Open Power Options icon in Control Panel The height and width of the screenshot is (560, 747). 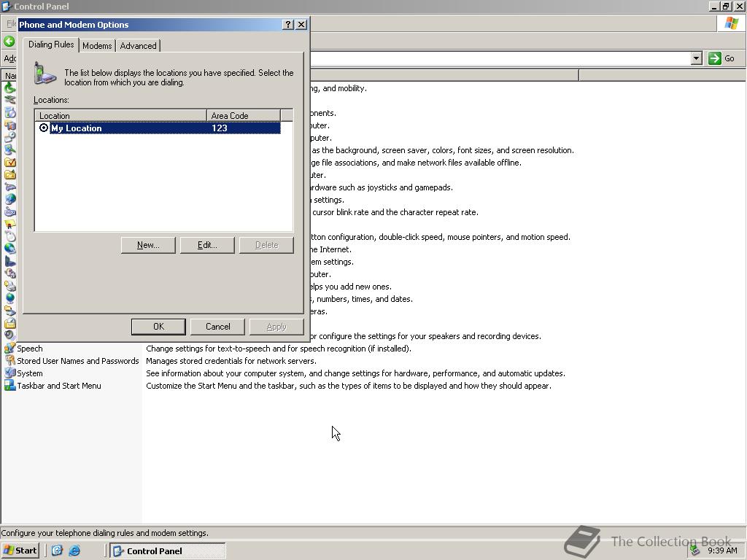click(x=10, y=274)
